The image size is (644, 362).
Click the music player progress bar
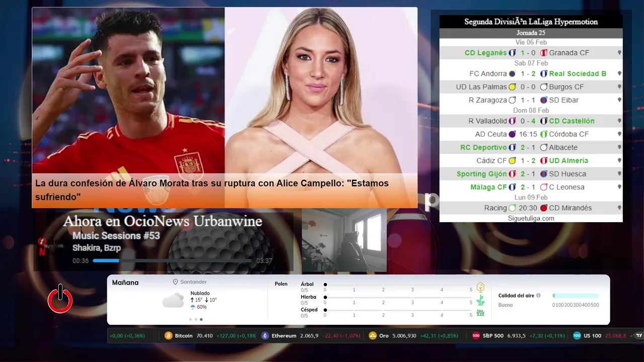click(173, 260)
